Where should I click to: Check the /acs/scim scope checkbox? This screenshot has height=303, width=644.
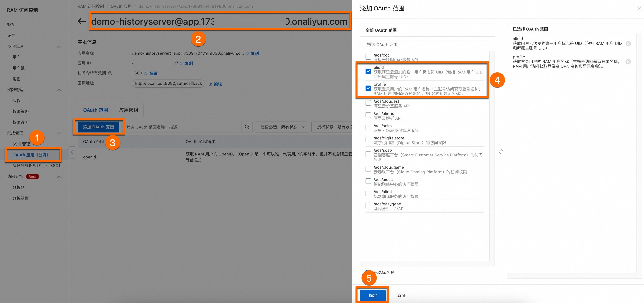coord(368,127)
